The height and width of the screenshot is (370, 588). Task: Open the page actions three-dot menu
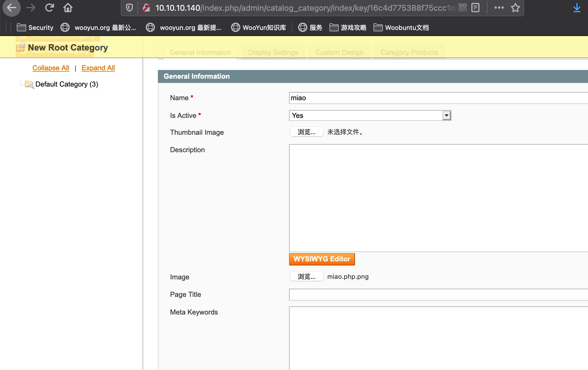coord(499,8)
